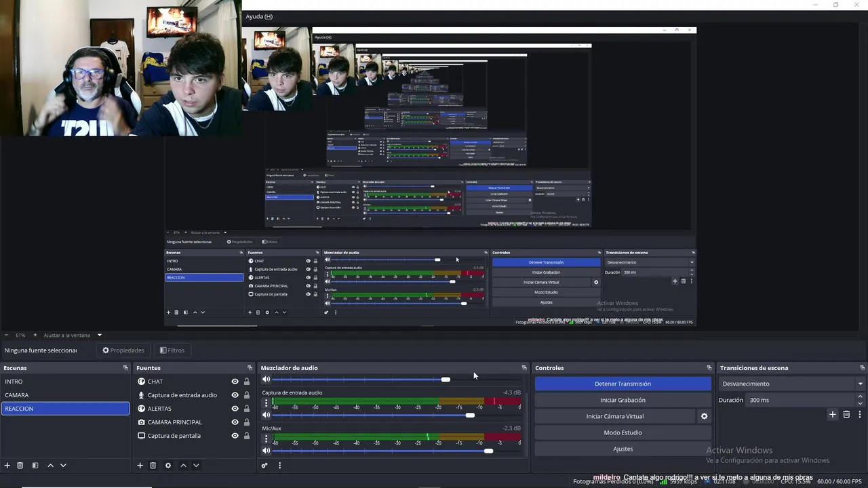Remove selected scene with the trash icon
The width and height of the screenshot is (868, 488).
pyautogui.click(x=20, y=466)
